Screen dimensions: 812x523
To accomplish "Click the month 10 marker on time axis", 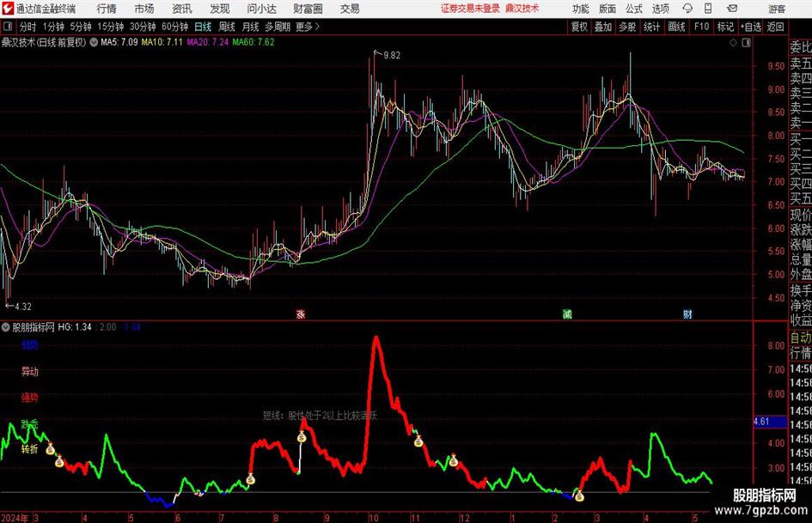I will 374,518.
